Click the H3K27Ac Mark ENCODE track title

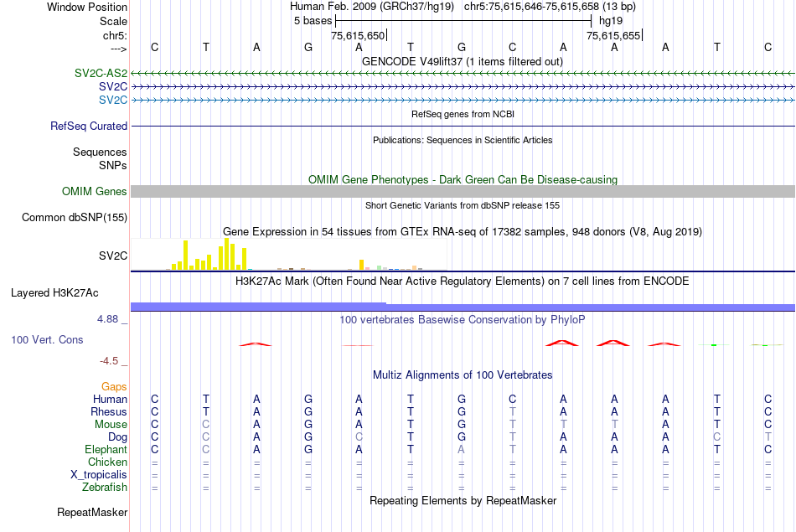click(x=462, y=281)
